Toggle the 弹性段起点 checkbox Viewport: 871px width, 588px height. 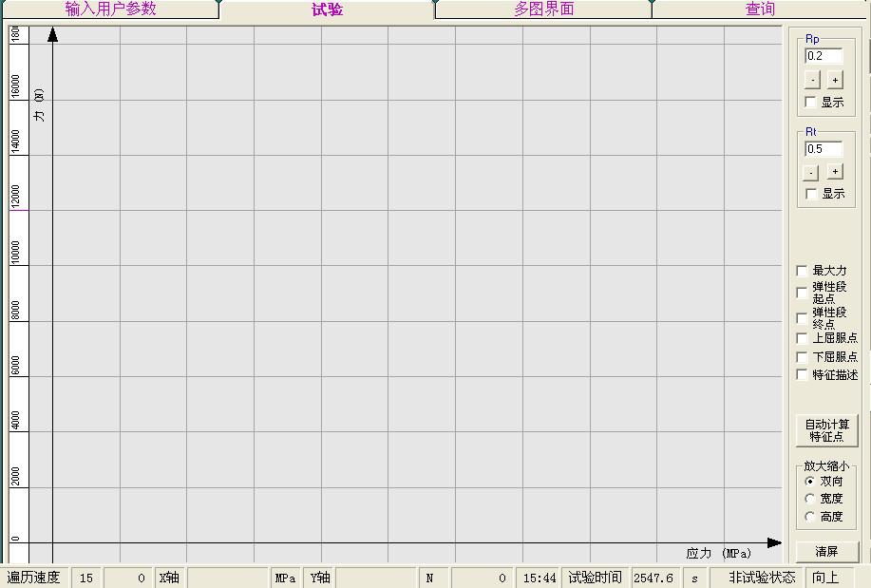point(803,293)
